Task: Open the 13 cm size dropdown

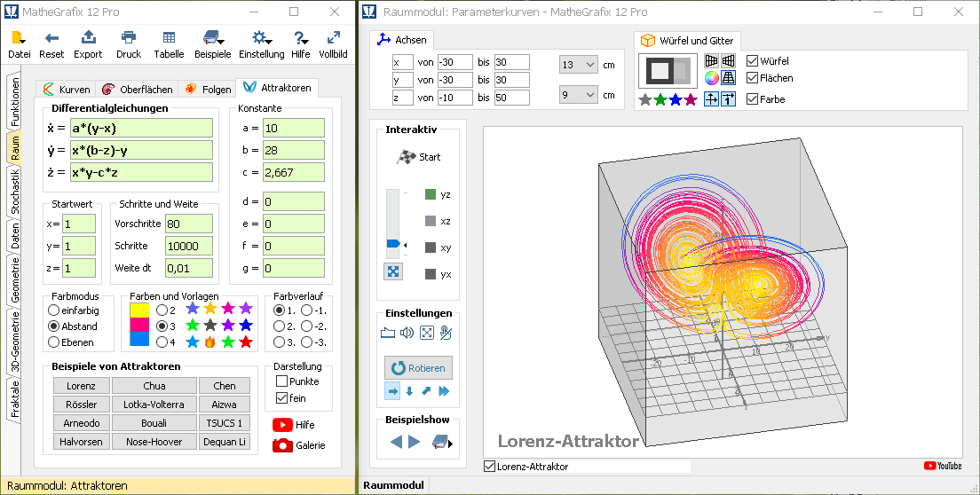Action: (578, 65)
